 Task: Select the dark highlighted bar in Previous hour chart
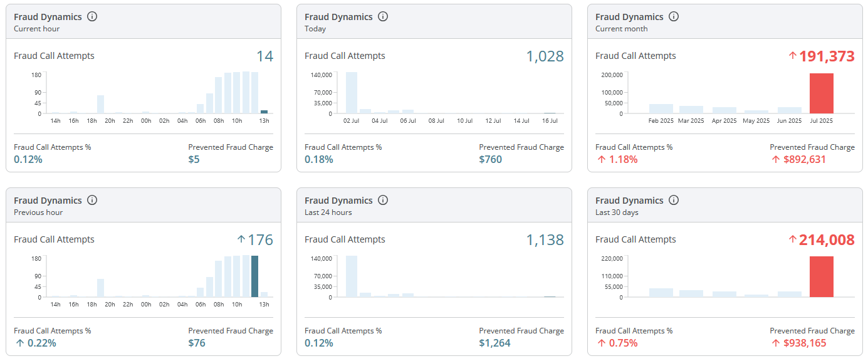254,276
